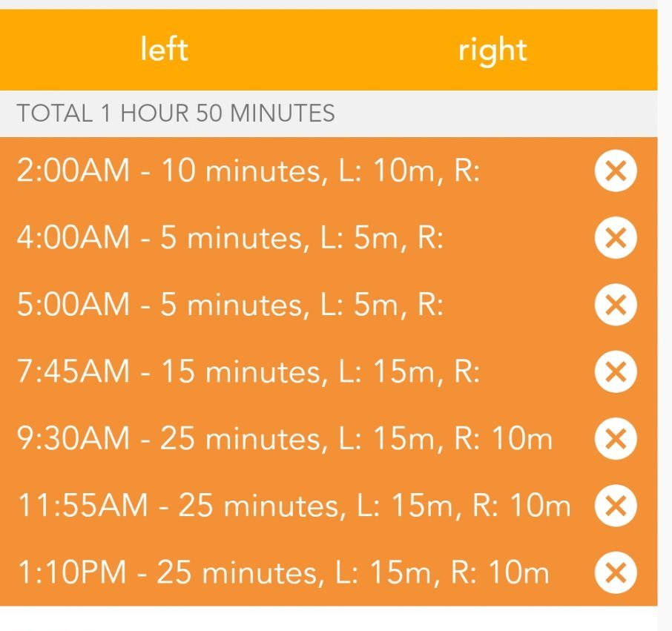Remove the 1:10PM feeding entry

(x=616, y=572)
